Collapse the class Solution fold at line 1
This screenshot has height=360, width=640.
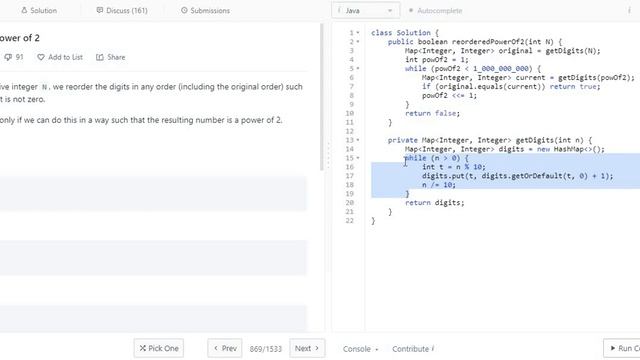tap(358, 33)
